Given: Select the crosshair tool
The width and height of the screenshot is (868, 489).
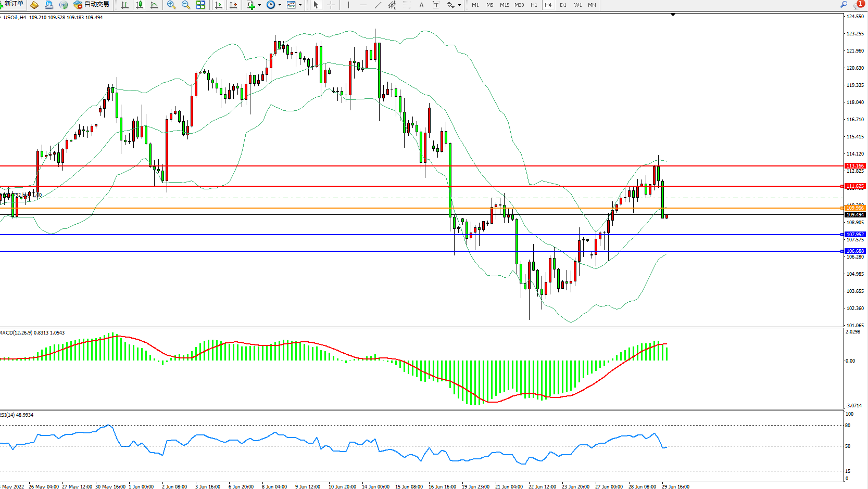Looking at the screenshot, I should pyautogui.click(x=331, y=5).
